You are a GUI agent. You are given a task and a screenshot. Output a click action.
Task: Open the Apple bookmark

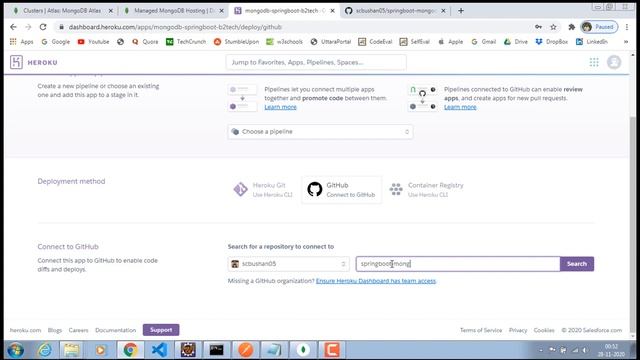[451, 42]
